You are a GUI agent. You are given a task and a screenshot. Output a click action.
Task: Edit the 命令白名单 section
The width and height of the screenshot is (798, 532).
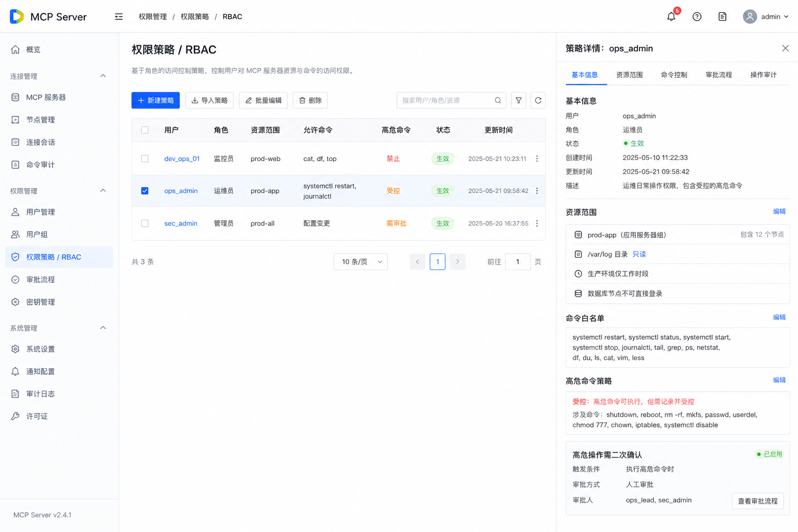(x=779, y=317)
